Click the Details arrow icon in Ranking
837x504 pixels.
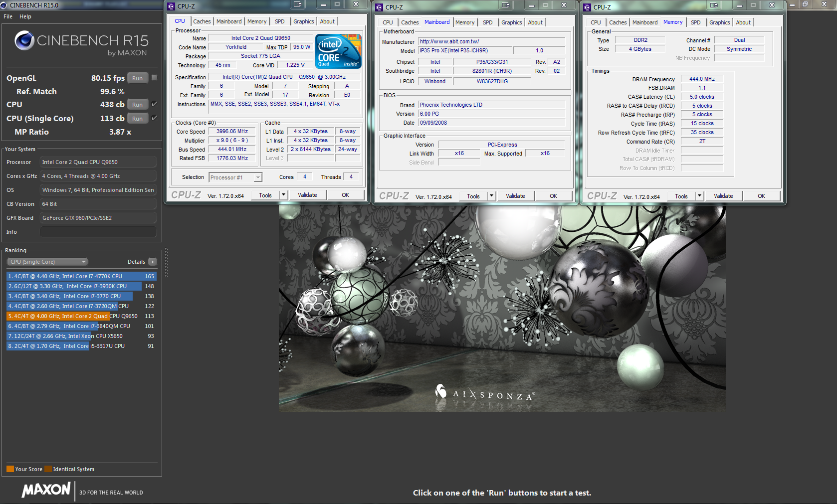[153, 262]
